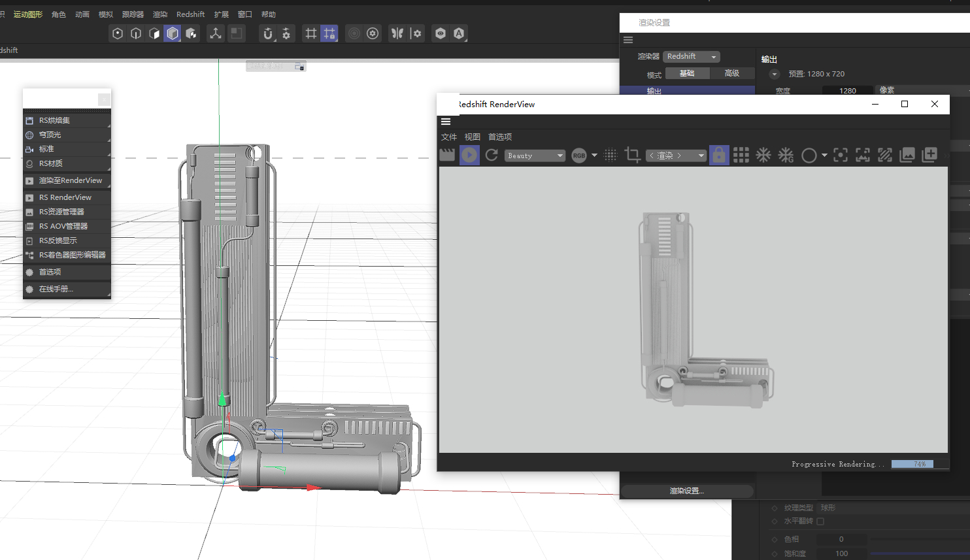Click the clapperboard render icon in RenderView
This screenshot has height=560, width=970.
pos(447,155)
